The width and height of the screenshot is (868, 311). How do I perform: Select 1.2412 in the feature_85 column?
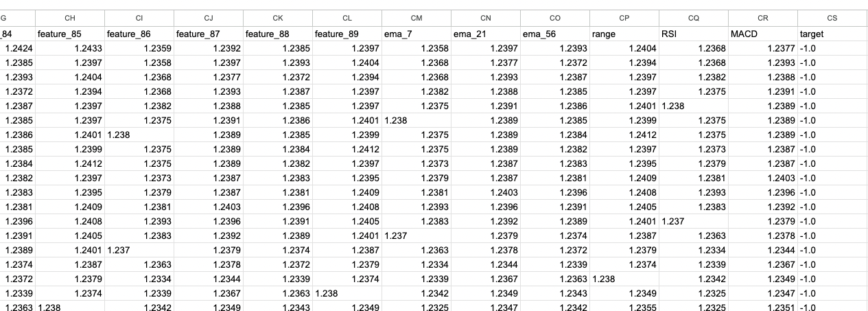70,163
